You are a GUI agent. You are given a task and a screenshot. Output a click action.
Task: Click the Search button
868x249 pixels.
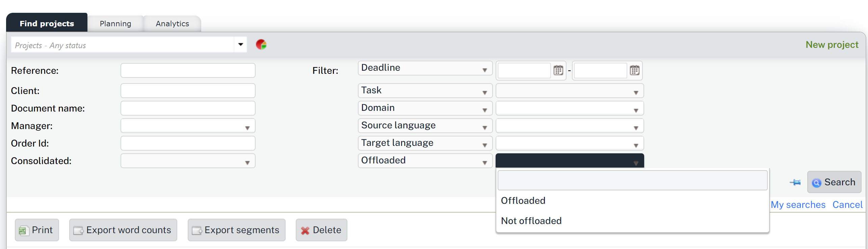pyautogui.click(x=834, y=182)
